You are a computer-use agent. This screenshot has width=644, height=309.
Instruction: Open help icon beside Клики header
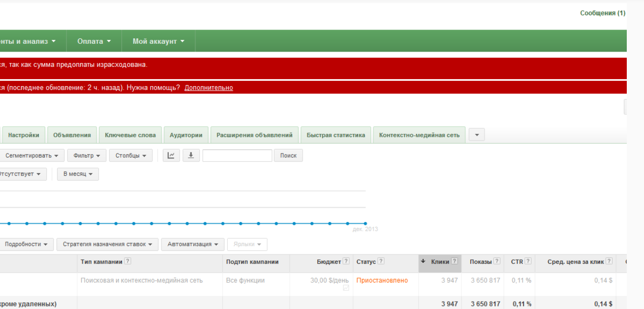pyautogui.click(x=455, y=261)
